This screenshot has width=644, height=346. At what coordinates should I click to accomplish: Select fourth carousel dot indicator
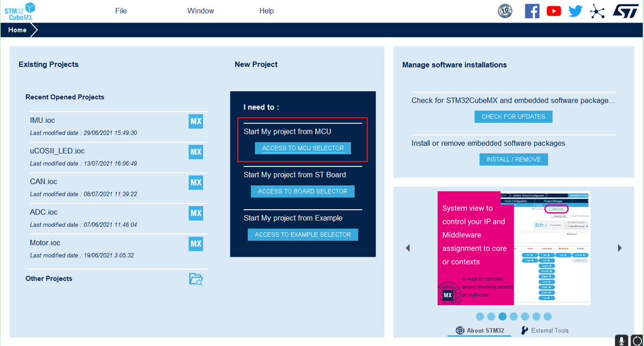(514, 317)
